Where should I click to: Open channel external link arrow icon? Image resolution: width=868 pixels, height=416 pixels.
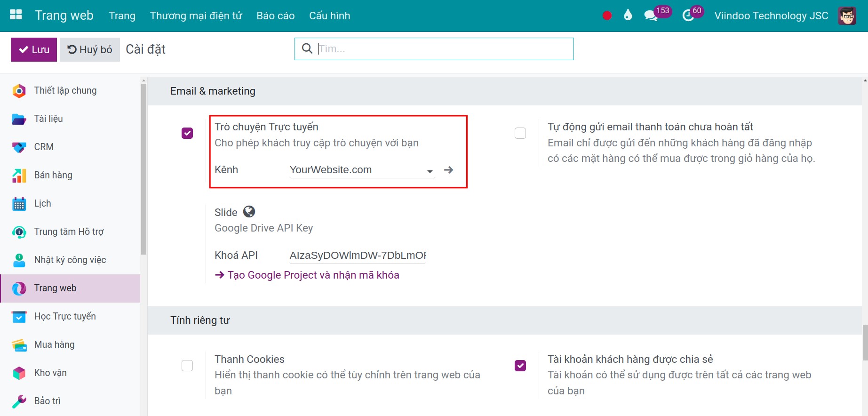pos(448,170)
